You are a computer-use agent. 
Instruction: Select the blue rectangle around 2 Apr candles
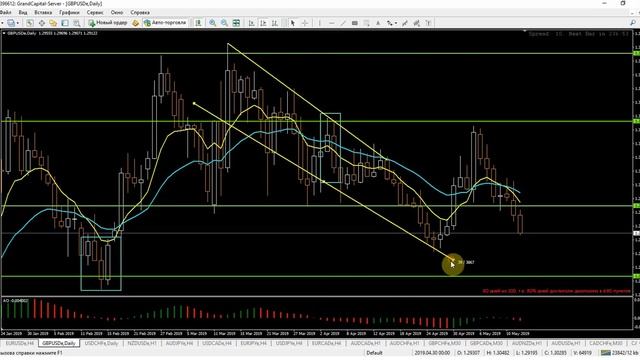click(331, 148)
